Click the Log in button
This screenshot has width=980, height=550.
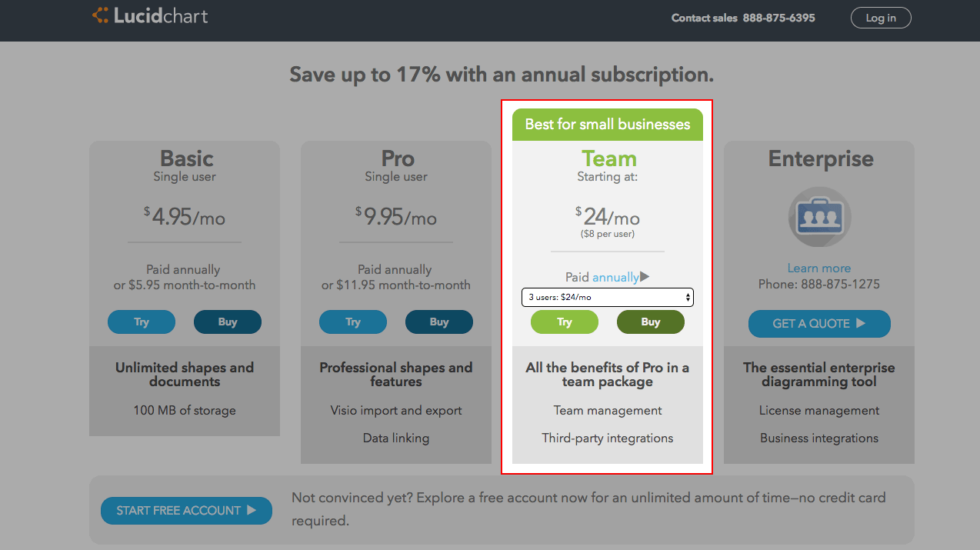pos(881,18)
